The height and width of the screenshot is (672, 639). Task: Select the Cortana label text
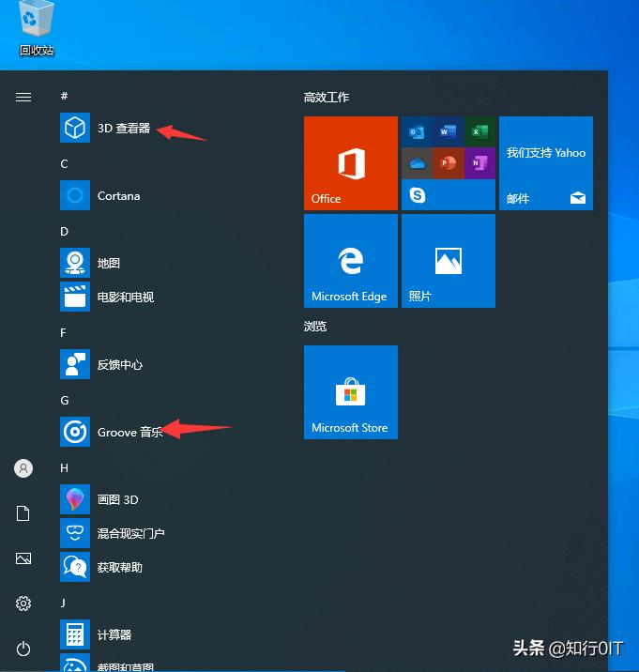click(119, 196)
